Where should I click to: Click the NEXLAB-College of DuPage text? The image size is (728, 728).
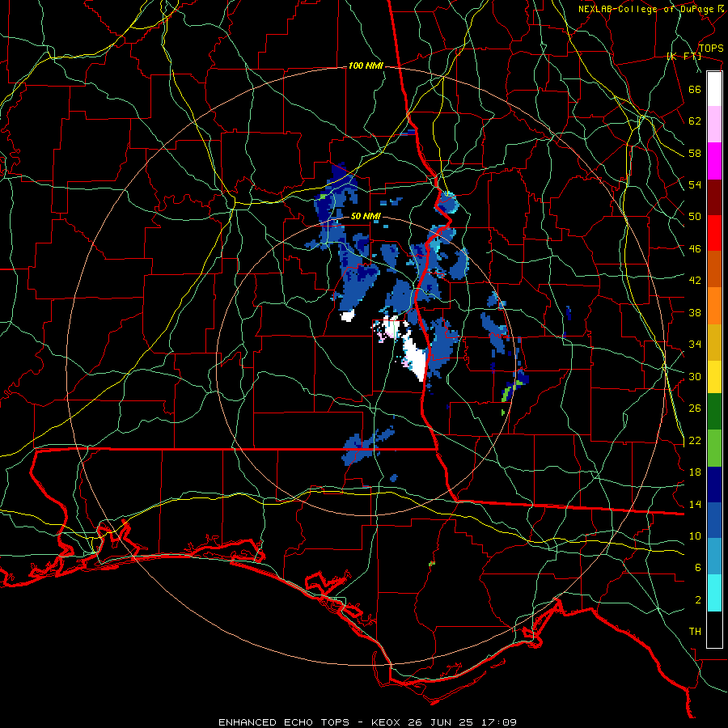[x=645, y=9]
